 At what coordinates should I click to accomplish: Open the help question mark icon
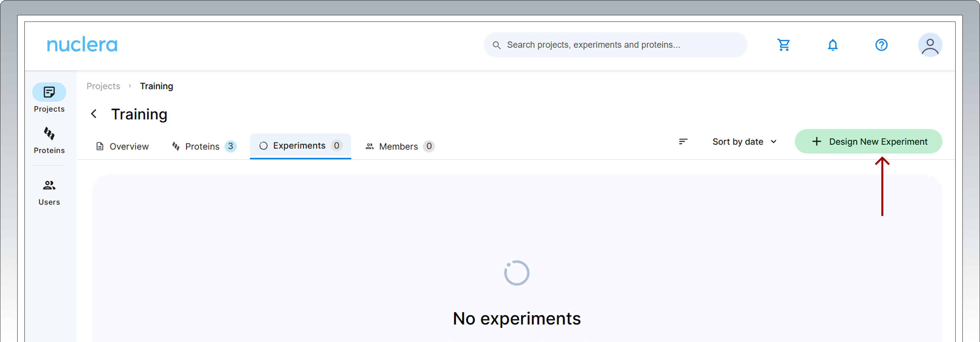(x=881, y=45)
